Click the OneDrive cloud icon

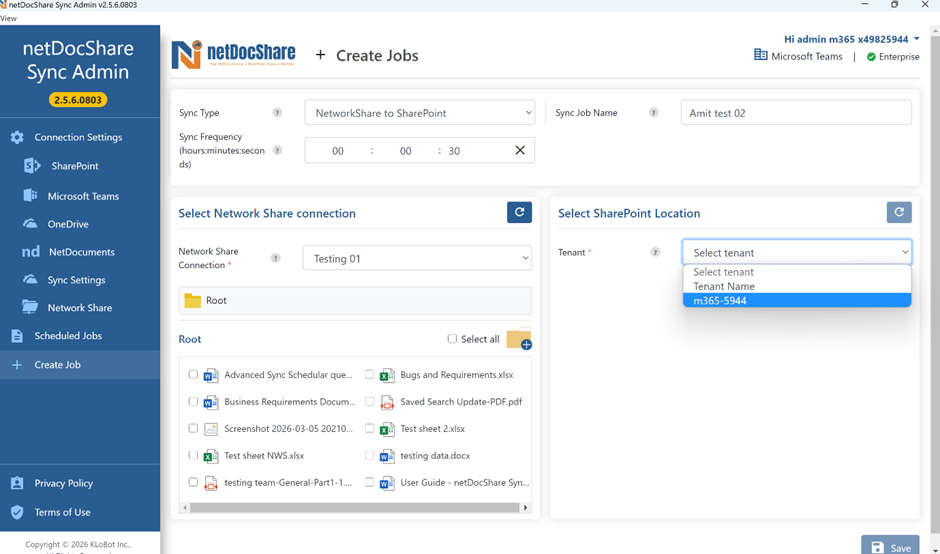click(x=30, y=224)
